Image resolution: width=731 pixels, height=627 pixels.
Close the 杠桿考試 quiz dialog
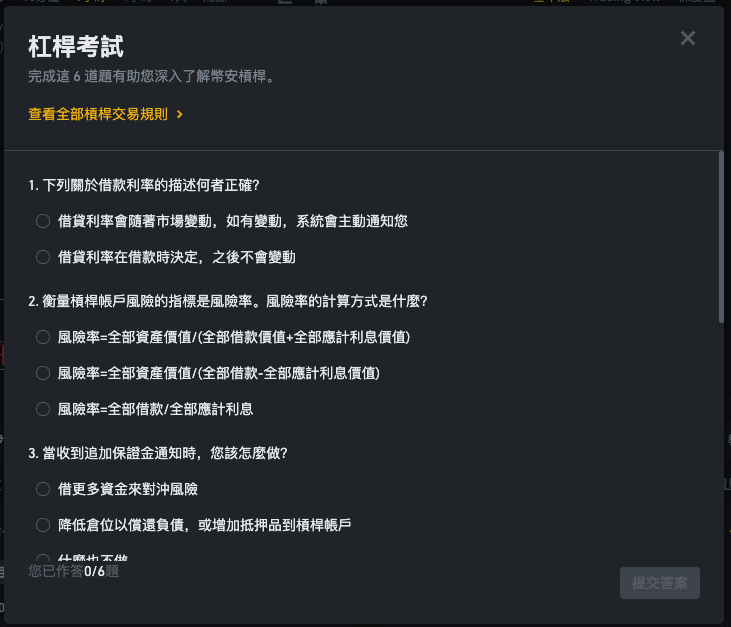coord(688,38)
